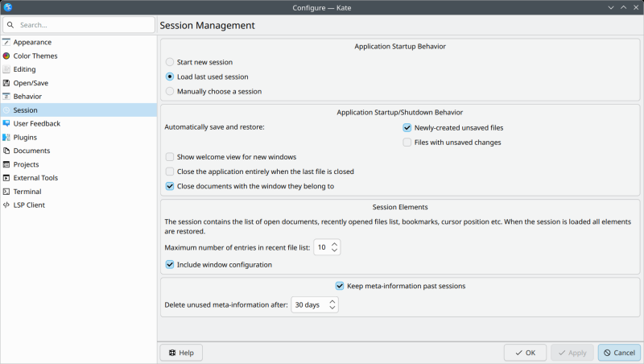This screenshot has width=644, height=364.
Task: Click the Terminal prompt icon
Action: [x=6, y=192]
